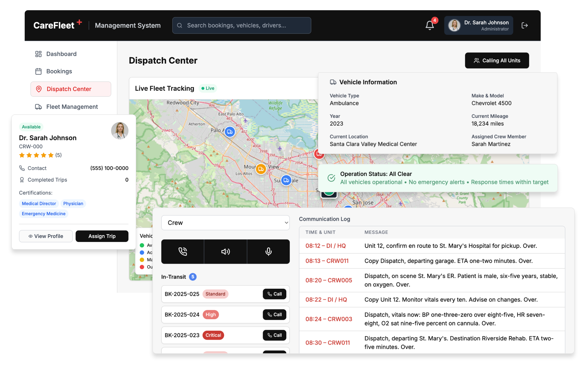Open Bookings in sidebar

click(59, 71)
